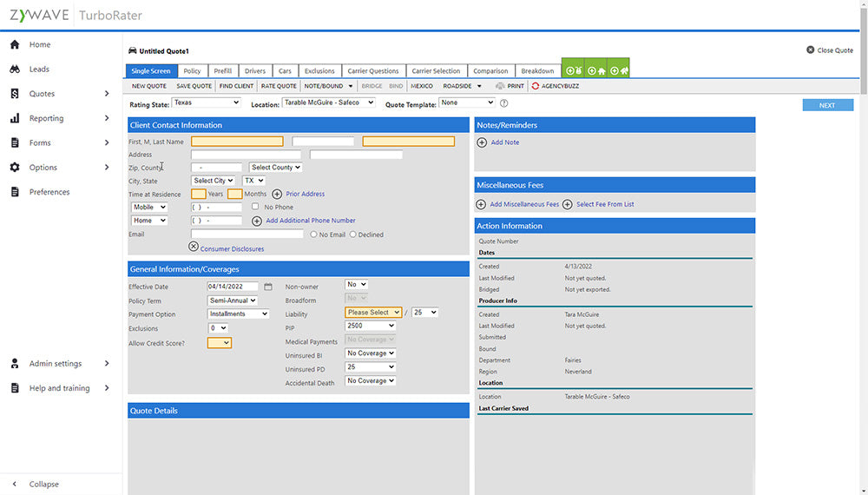
Task: Click the Add Additional Phone Number link
Action: (x=310, y=221)
